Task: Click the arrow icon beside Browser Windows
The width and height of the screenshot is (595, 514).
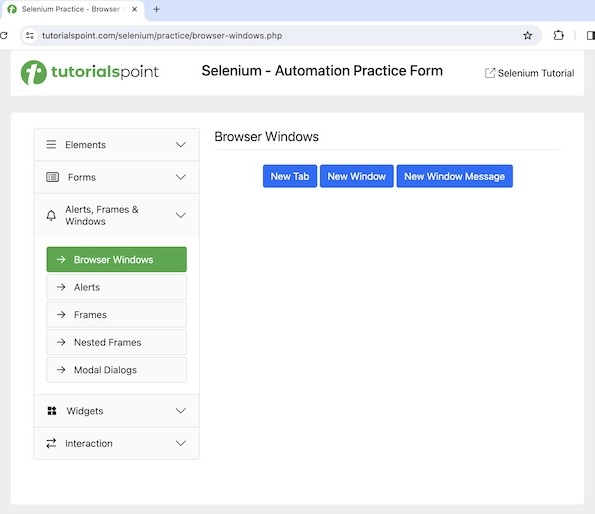Action: pyautogui.click(x=61, y=259)
